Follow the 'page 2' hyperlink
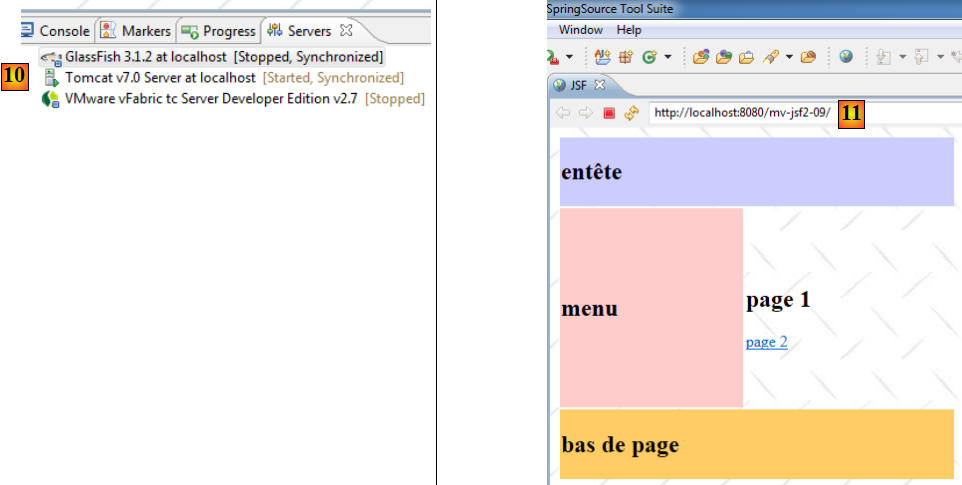962x485 pixels. [766, 342]
